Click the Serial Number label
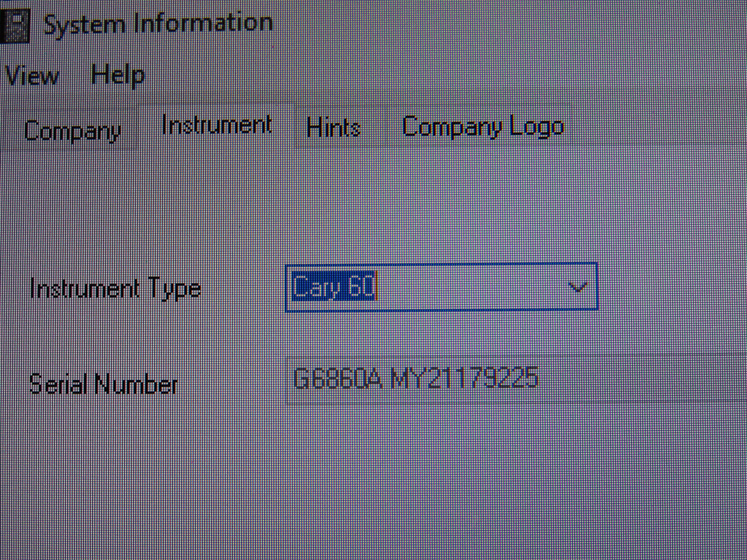The width and height of the screenshot is (747, 560). pyautogui.click(x=104, y=384)
